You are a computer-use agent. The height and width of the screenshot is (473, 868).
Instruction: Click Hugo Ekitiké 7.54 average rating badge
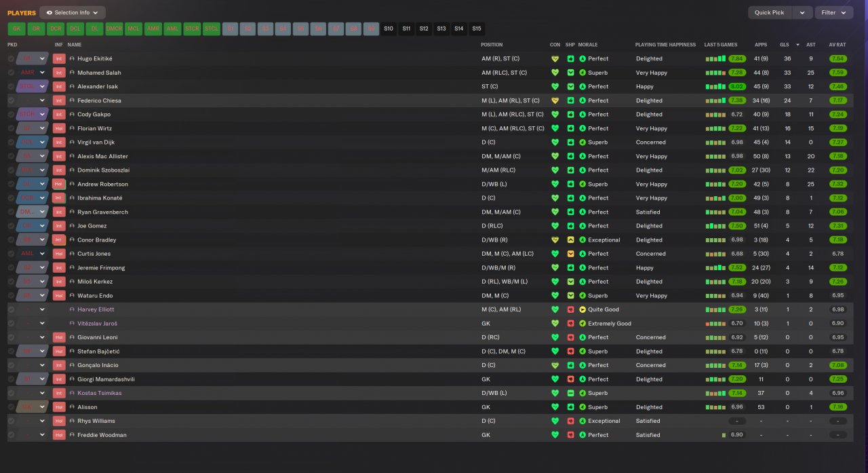838,59
